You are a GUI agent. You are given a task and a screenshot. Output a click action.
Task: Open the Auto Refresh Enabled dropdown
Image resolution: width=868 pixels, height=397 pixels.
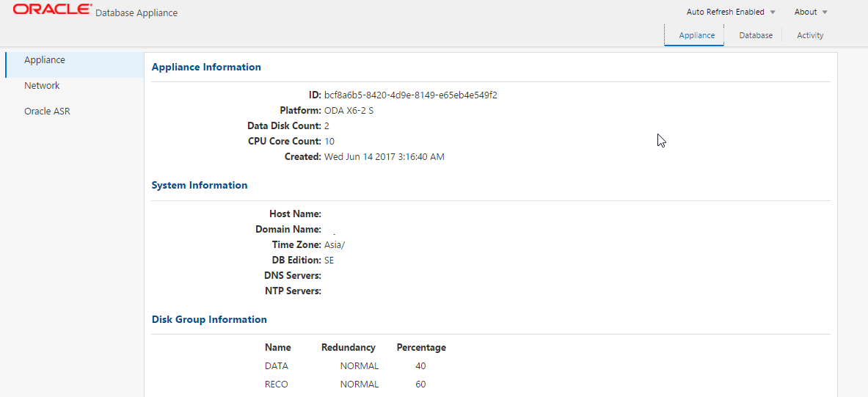coord(731,12)
